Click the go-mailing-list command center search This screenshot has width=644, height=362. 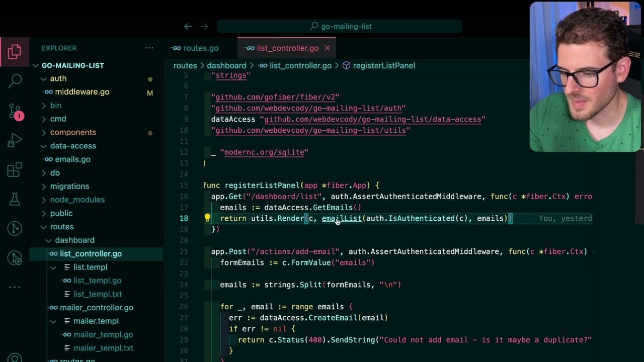coord(340,26)
